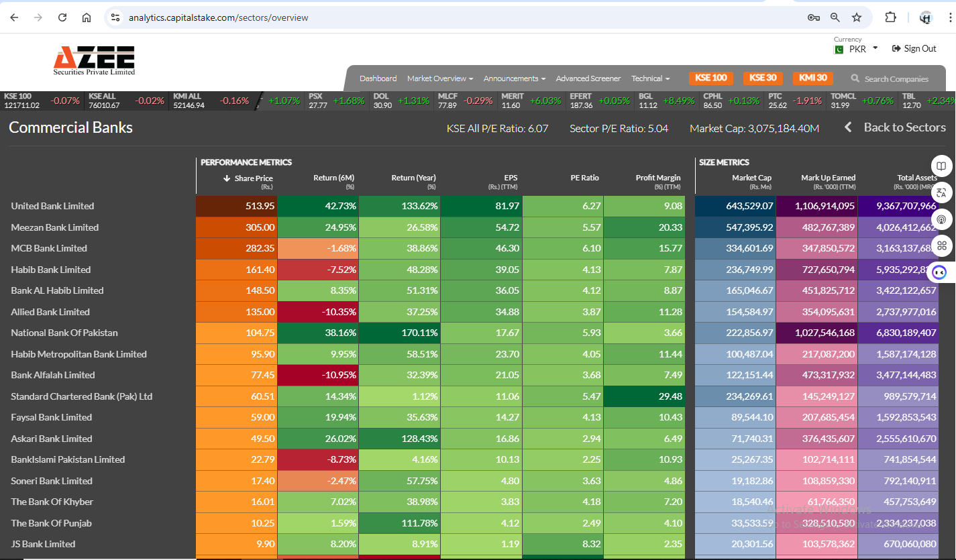
Task: Expand the Technical menu
Action: pos(650,78)
